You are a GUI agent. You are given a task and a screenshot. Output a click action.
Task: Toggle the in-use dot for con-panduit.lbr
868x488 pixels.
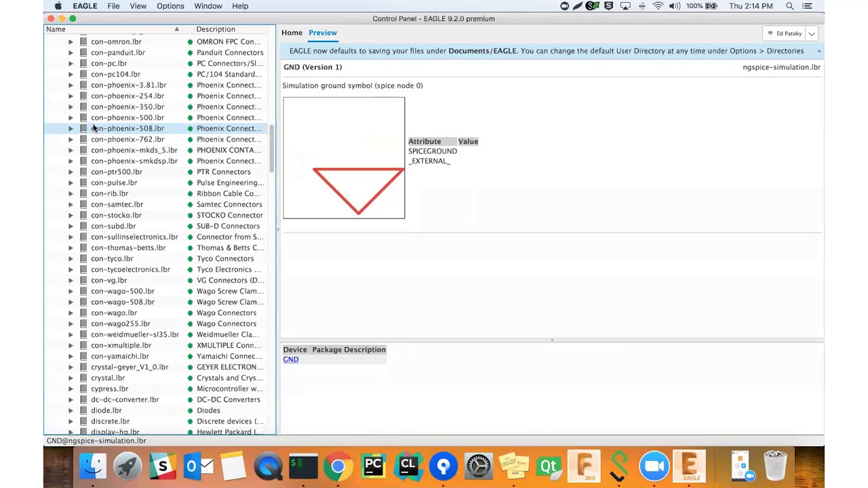[191, 52]
